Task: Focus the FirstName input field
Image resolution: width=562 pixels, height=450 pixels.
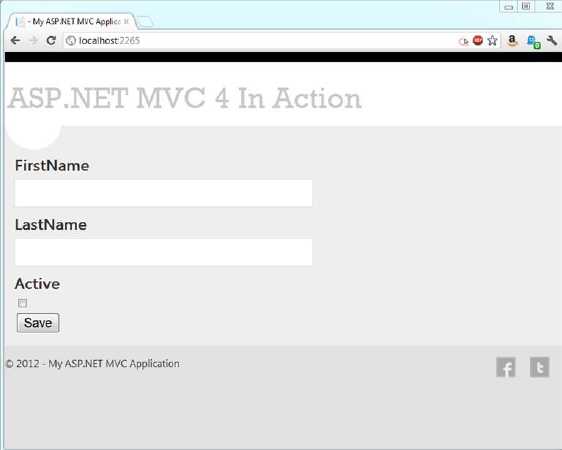Action: coord(163,193)
